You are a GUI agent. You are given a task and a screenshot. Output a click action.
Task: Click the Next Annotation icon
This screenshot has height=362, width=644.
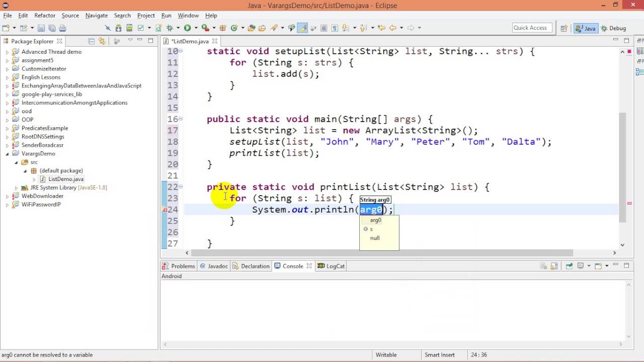point(345,28)
